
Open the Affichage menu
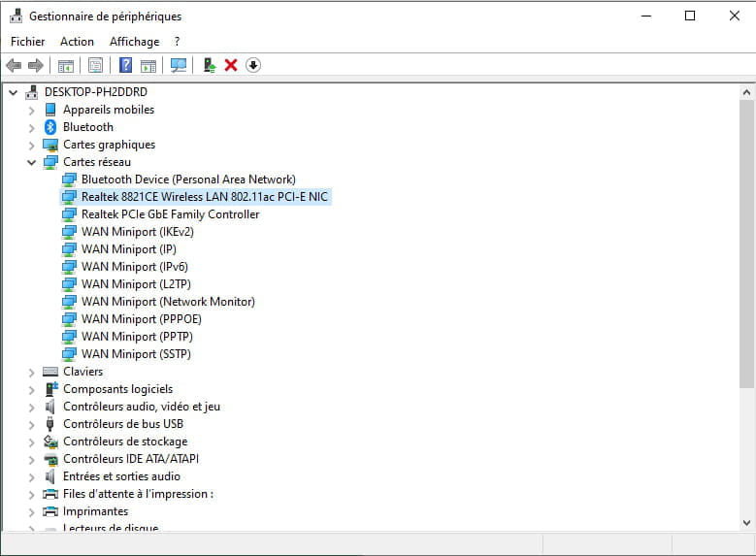point(134,42)
